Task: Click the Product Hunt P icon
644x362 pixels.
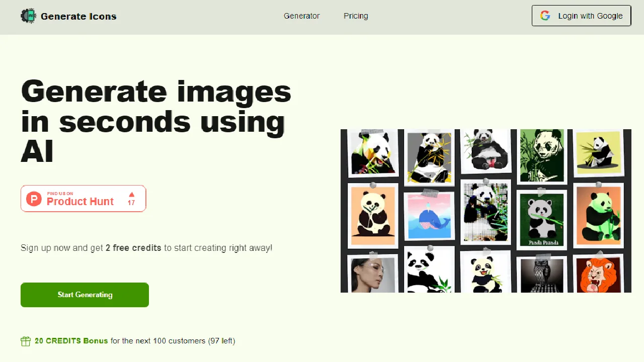Action: 33,199
